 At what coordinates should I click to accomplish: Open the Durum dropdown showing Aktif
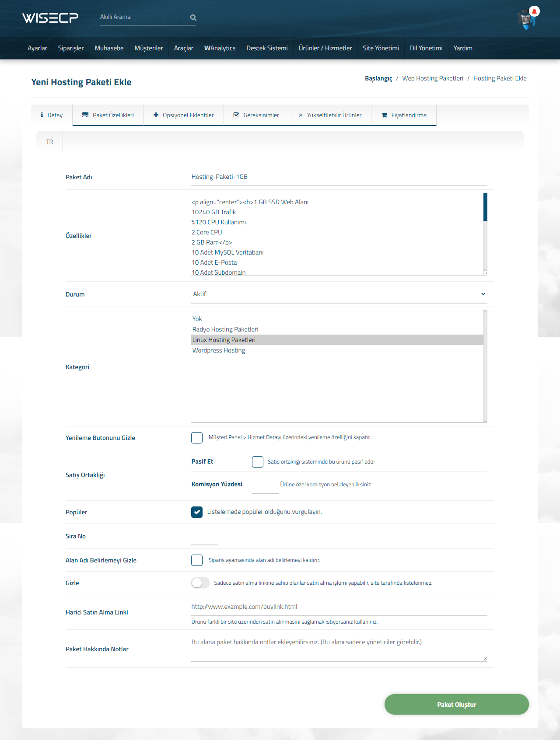coord(339,294)
